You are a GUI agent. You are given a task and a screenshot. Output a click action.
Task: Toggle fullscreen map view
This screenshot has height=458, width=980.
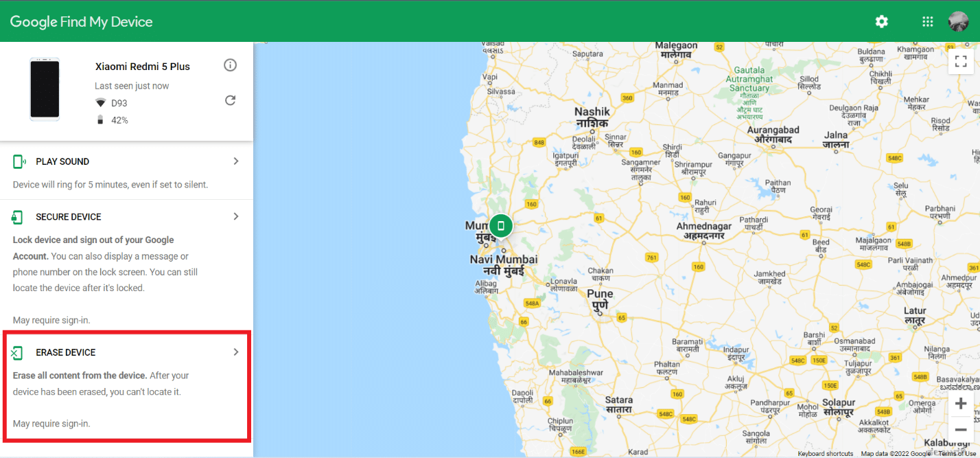(x=961, y=60)
